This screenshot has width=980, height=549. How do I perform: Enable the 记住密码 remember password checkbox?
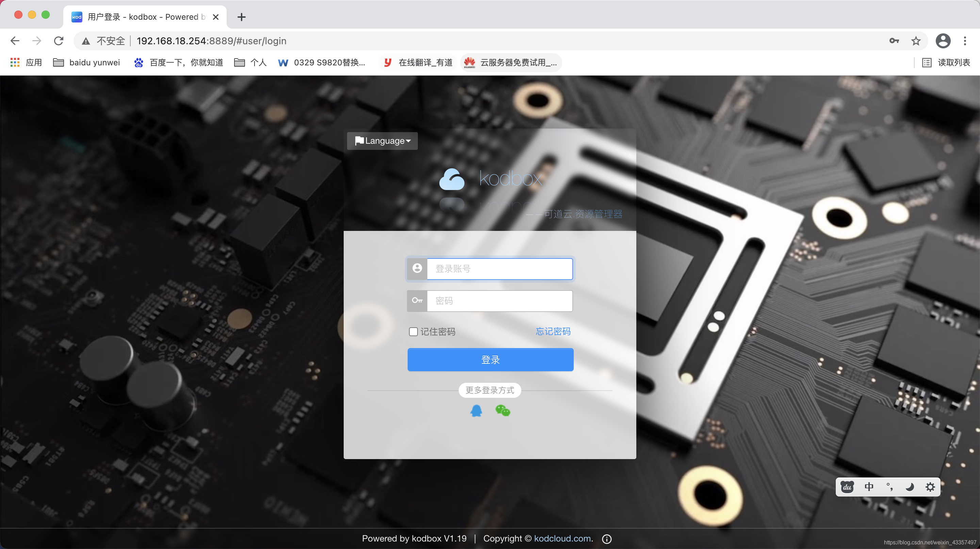pyautogui.click(x=413, y=331)
